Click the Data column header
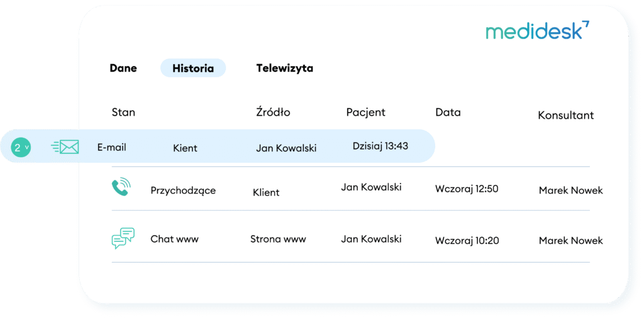This screenshot has width=644, height=318. pyautogui.click(x=448, y=112)
